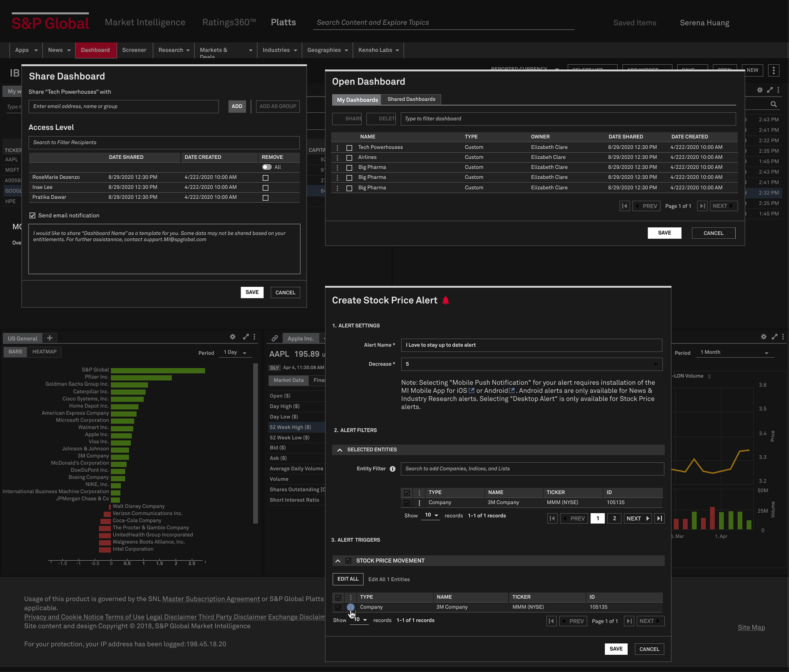Viewport: 789px width, 672px height.
Task: Expand the US General widget to fullscreen
Action: 246,337
